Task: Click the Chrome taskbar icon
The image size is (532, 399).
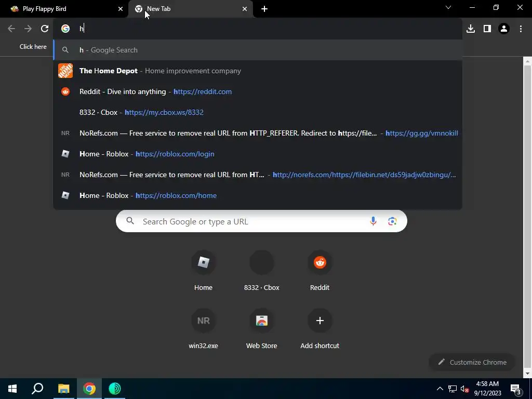Action: pos(89,389)
